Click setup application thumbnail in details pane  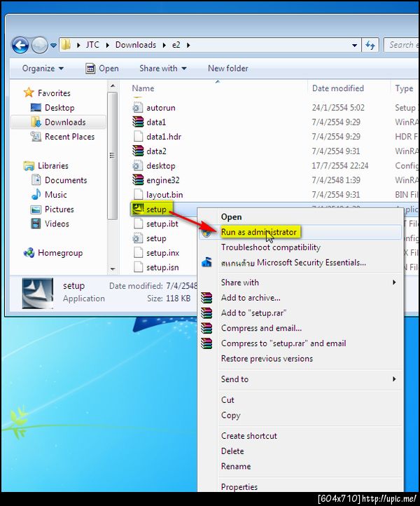(x=38, y=294)
